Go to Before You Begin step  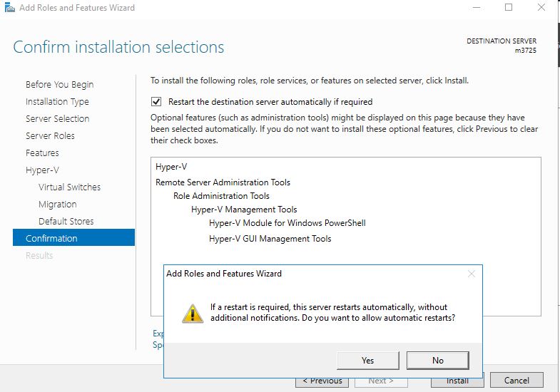coord(60,85)
